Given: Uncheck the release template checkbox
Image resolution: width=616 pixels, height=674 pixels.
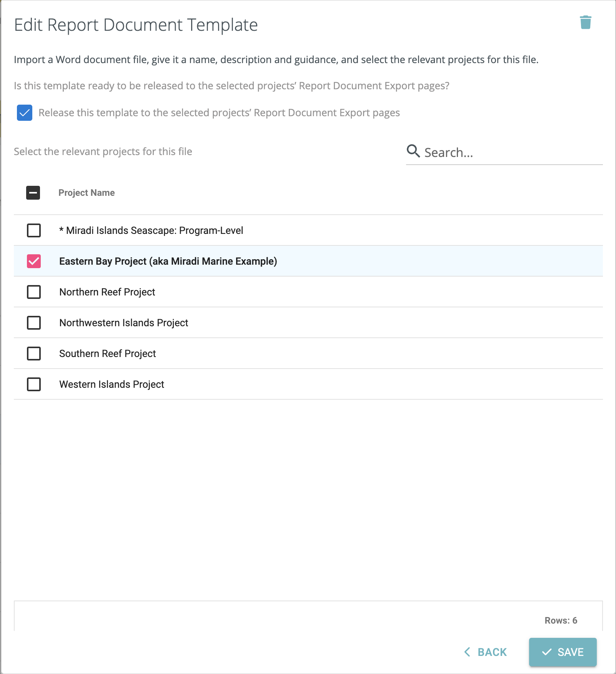Looking at the screenshot, I should [25, 113].
